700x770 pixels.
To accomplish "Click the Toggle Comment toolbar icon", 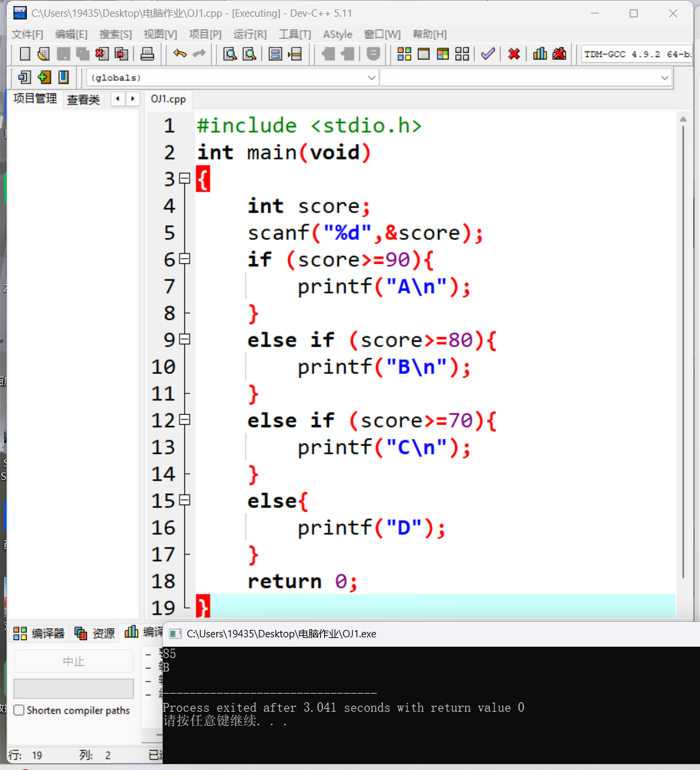I will tap(374, 54).
